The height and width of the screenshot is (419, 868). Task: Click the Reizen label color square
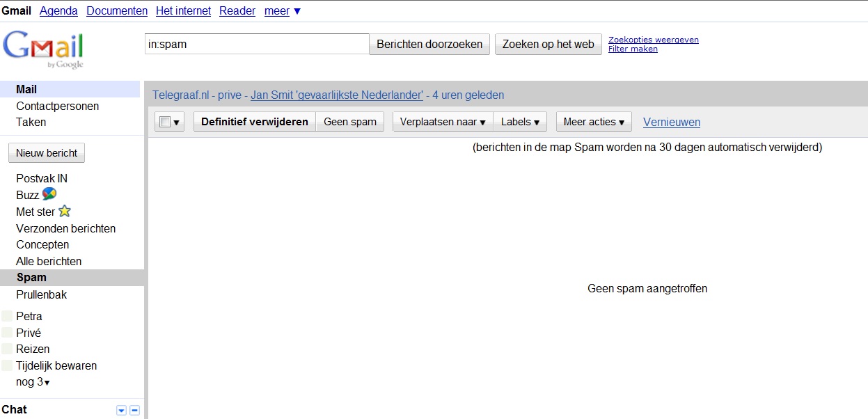tap(7, 349)
